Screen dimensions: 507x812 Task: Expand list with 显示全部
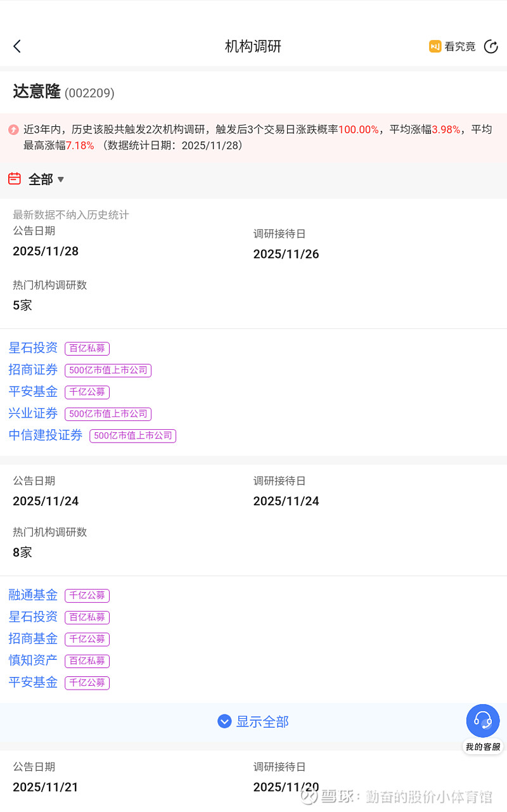262,721
